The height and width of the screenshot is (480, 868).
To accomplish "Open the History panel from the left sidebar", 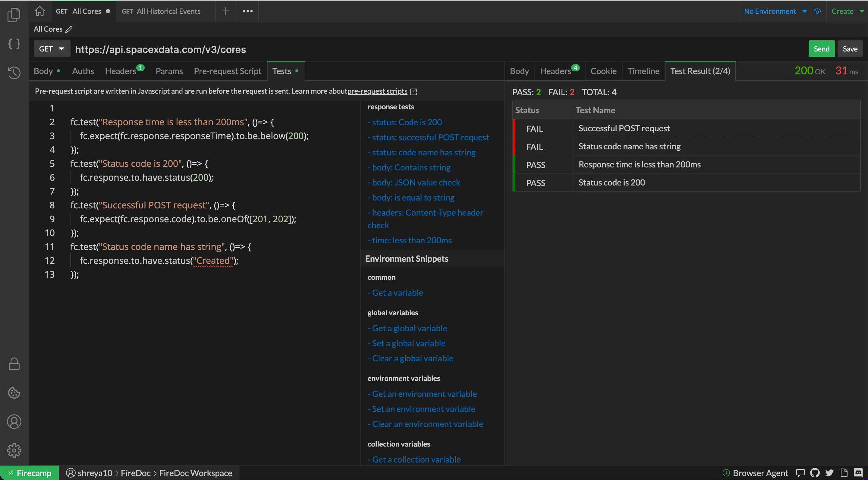I will (14, 73).
